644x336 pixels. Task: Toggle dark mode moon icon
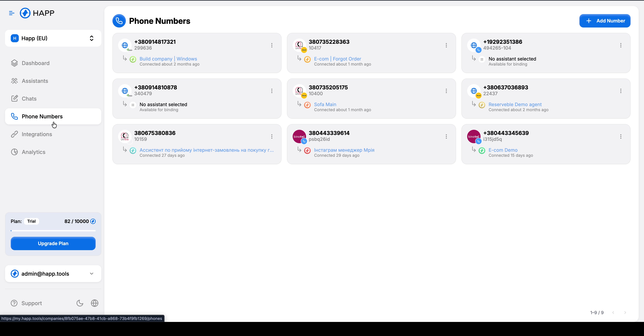tap(80, 303)
